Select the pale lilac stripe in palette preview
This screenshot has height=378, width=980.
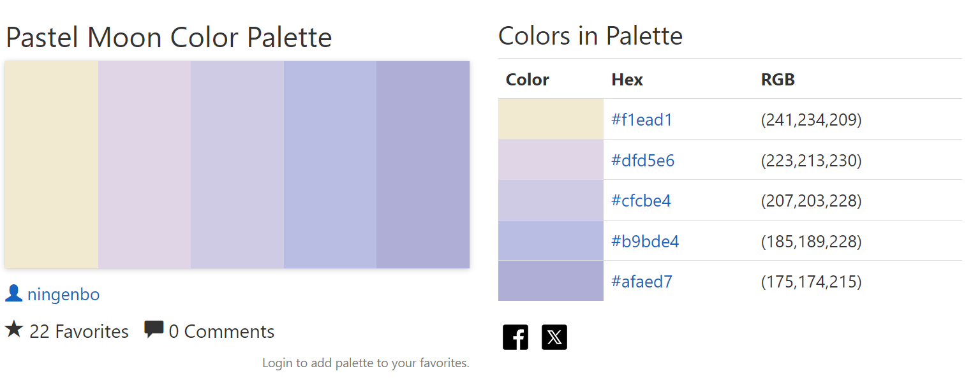[145, 164]
